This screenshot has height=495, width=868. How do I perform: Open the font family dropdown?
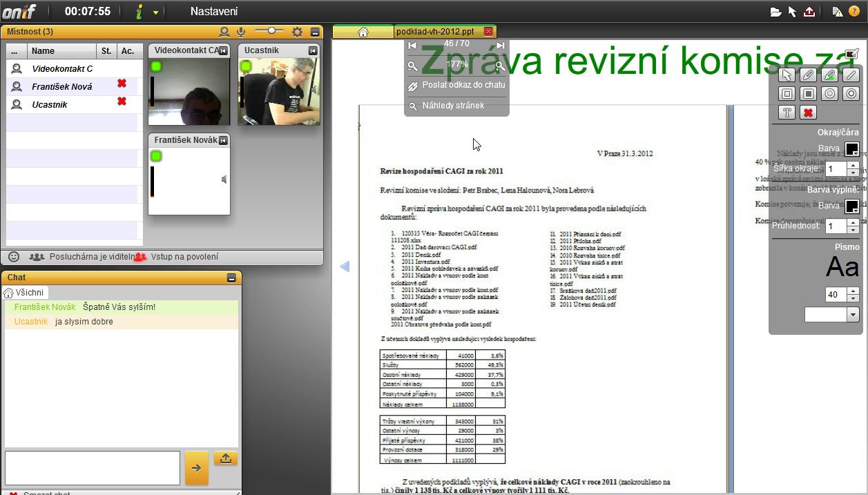click(x=831, y=315)
